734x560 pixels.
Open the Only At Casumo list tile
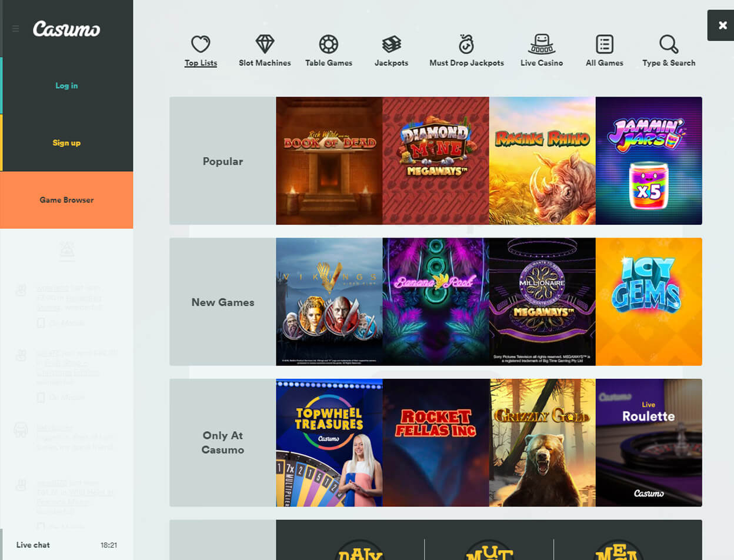pos(222,443)
